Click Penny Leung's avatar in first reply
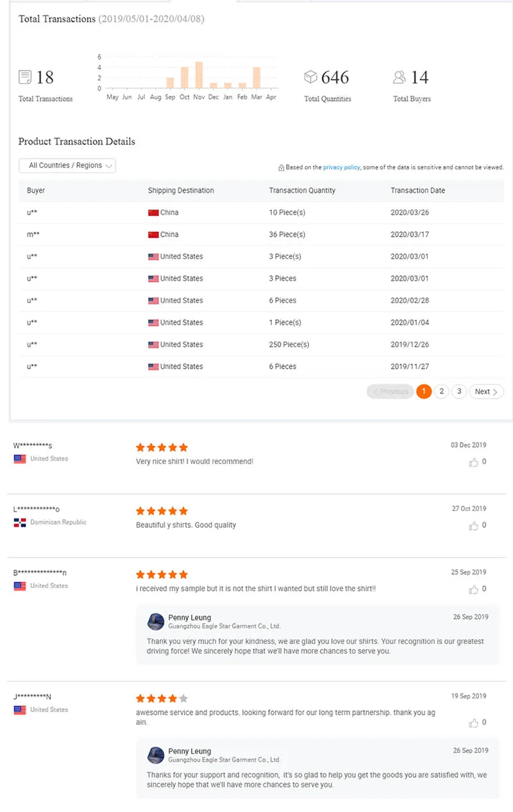The image size is (513, 812). [x=156, y=621]
